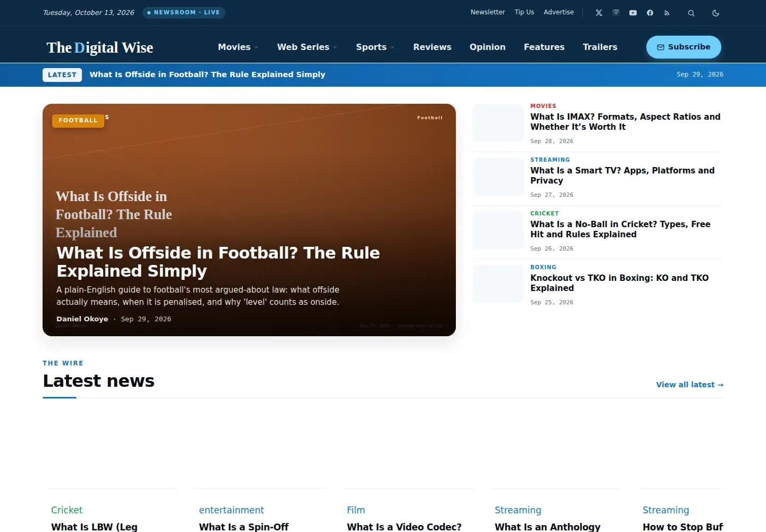The image size is (766, 532).
Task: Open the Facebook social icon
Action: click(650, 13)
